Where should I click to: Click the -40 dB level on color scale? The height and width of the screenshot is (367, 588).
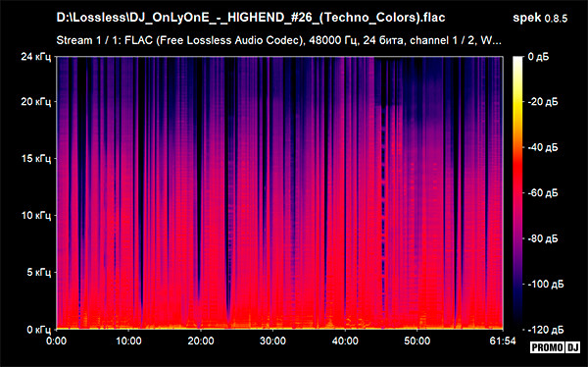[x=543, y=147]
